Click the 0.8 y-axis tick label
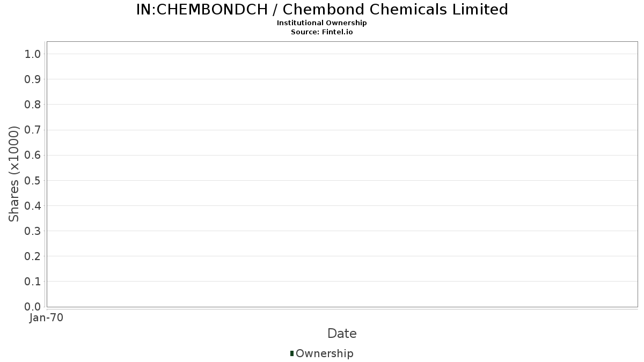 [33, 105]
